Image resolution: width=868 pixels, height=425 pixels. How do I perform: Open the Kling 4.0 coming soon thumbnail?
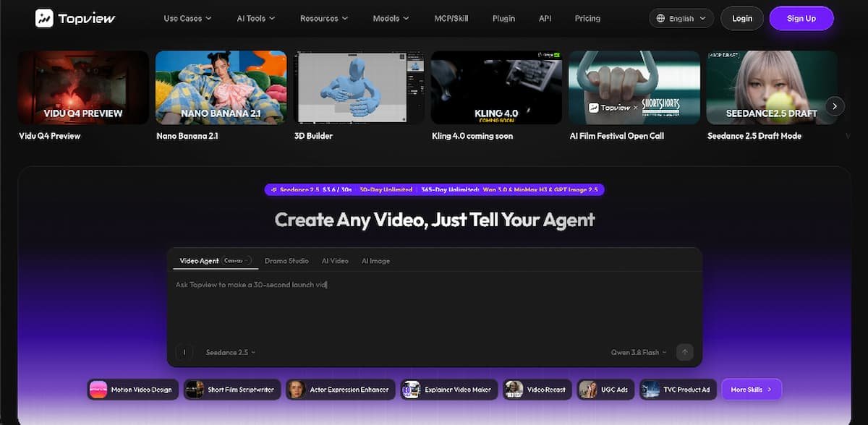[x=497, y=87]
